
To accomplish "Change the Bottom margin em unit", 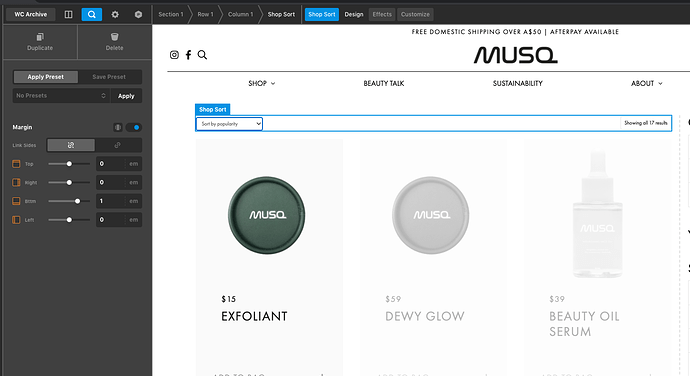I will point(134,201).
